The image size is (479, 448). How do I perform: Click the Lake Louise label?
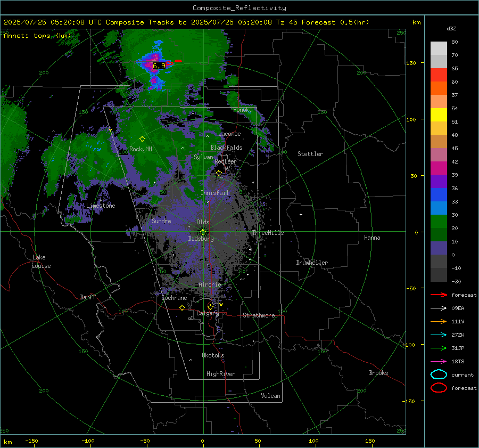41,262
